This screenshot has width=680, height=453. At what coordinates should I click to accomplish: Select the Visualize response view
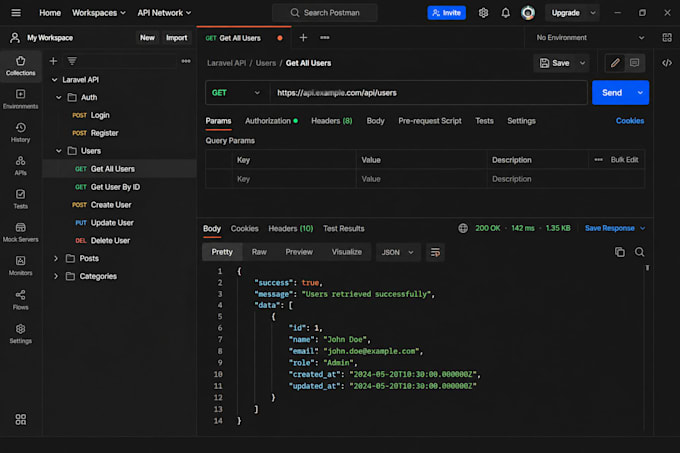click(347, 252)
